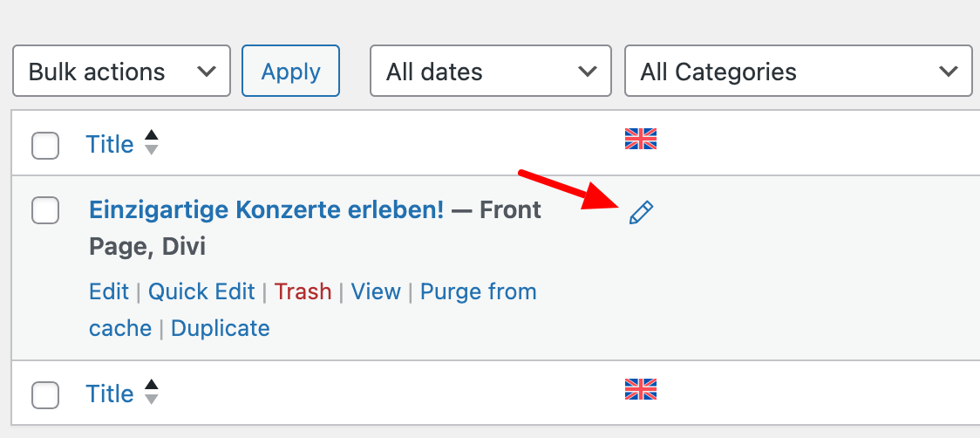Move the page to Trash

tap(303, 291)
